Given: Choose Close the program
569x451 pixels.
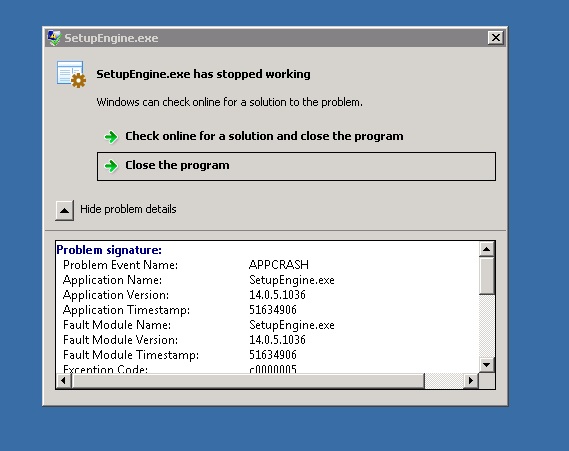Looking at the screenshot, I should click(296, 166).
